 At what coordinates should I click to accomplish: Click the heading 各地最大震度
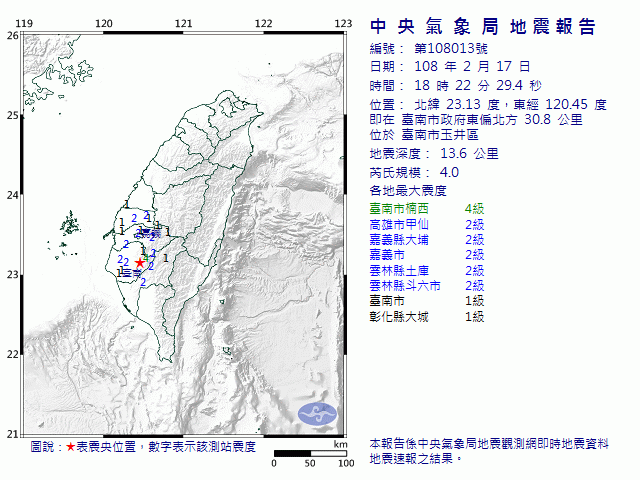408,191
